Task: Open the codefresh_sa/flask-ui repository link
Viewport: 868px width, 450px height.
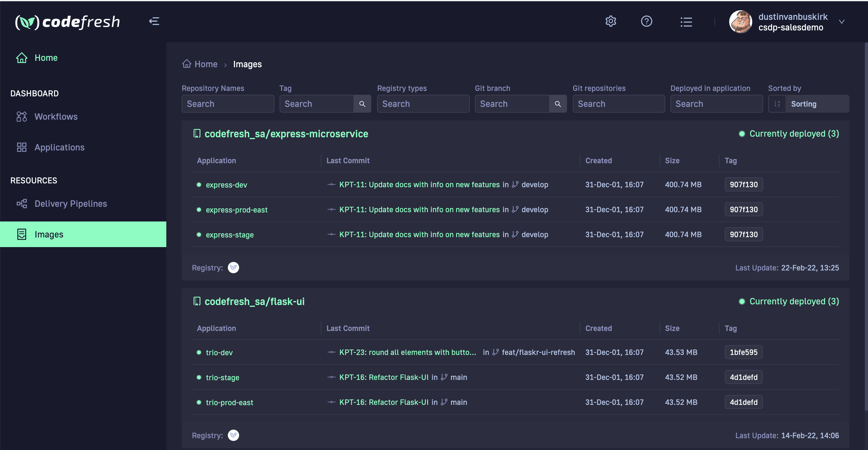Action: (254, 301)
